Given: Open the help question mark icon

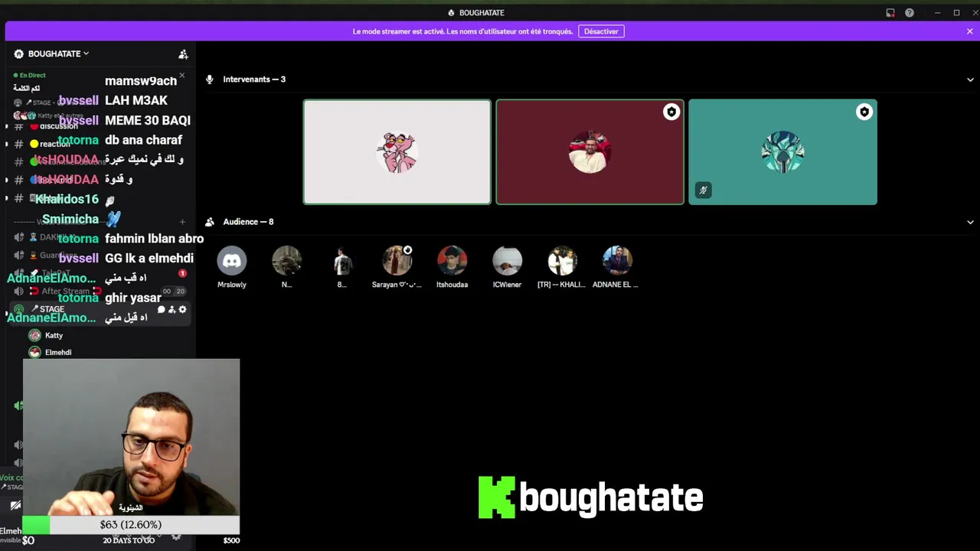Looking at the screenshot, I should [x=909, y=13].
